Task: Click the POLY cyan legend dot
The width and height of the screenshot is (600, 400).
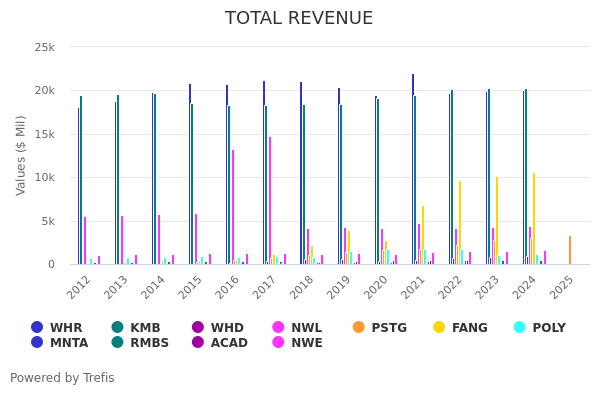Action: [x=519, y=327]
